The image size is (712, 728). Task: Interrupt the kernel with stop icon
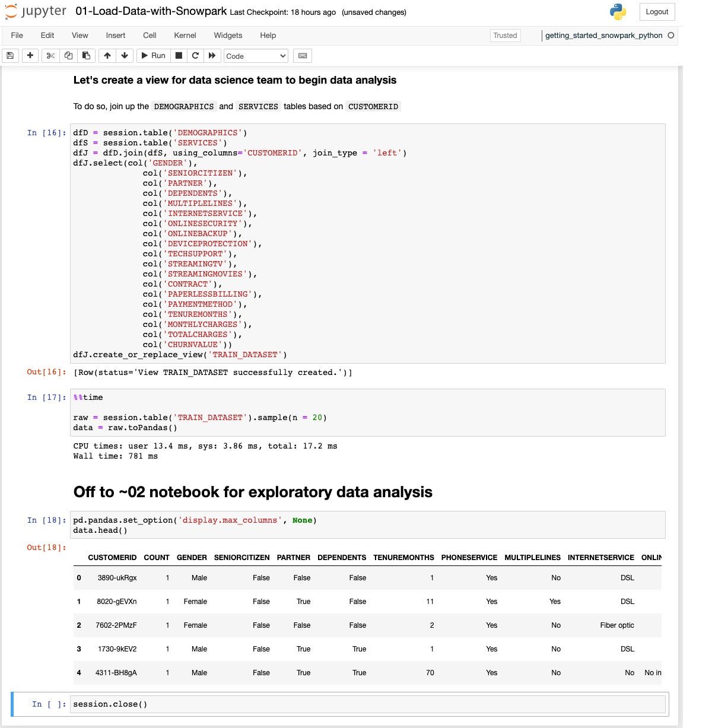pos(178,56)
